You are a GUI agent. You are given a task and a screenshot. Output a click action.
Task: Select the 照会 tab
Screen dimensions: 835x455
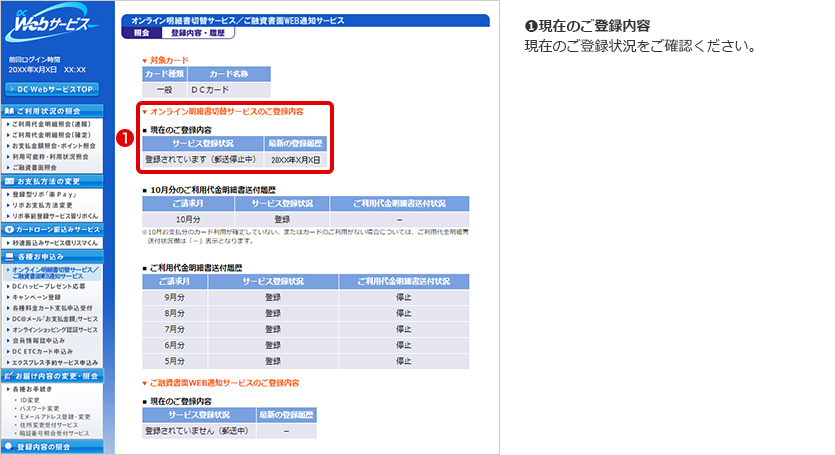140,33
